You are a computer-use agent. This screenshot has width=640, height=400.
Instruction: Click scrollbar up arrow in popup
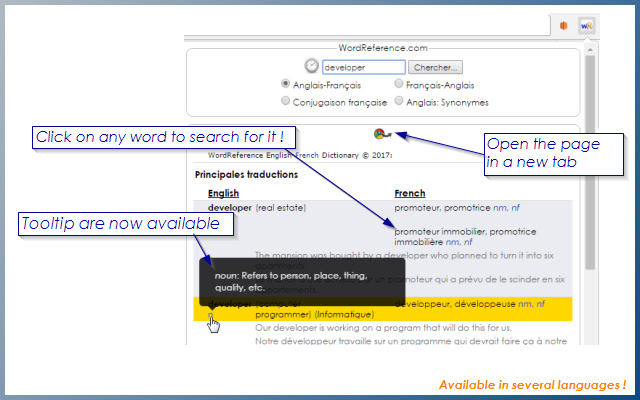coord(590,50)
